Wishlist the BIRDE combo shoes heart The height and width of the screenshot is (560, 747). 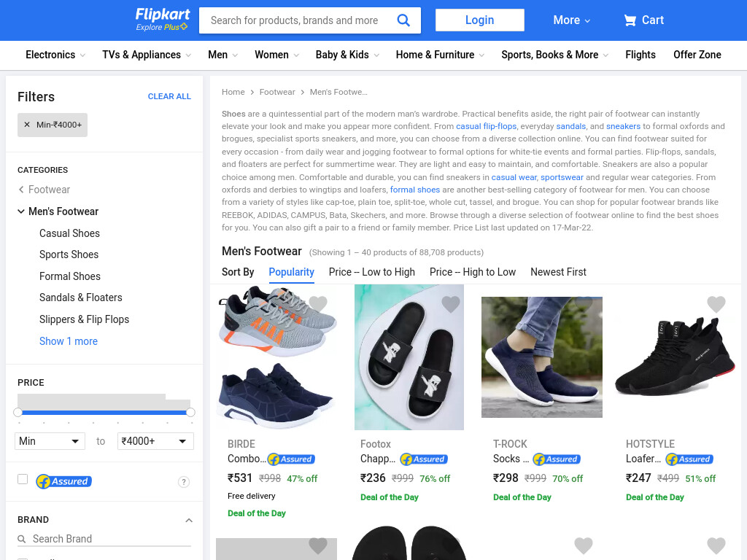[x=318, y=303]
